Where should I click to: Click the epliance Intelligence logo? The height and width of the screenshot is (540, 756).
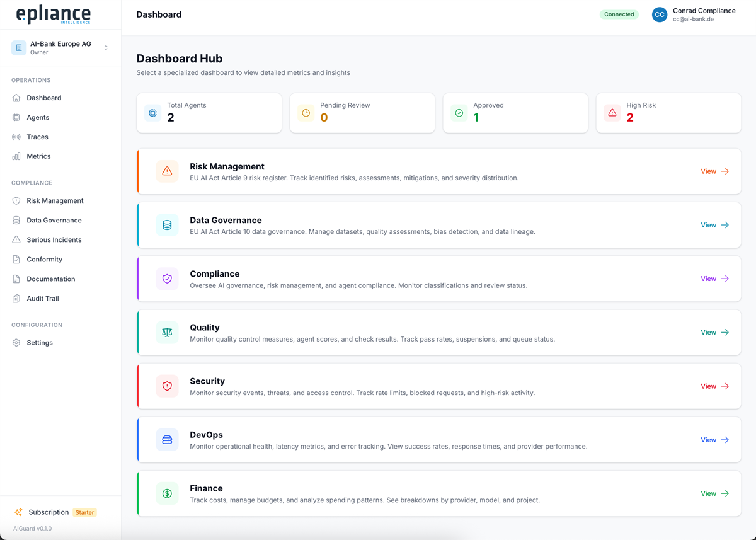(53, 15)
